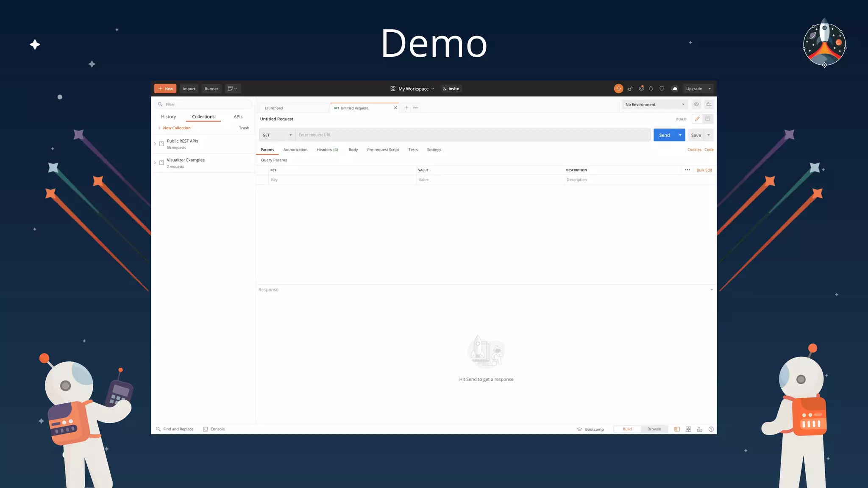Open Bootcamp in the status bar

(590, 429)
